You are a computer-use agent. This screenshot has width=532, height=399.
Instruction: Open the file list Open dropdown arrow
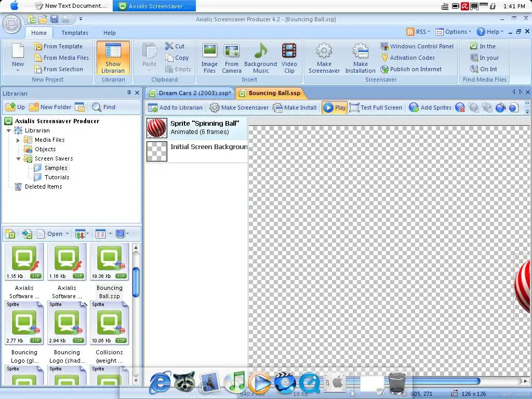pyautogui.click(x=67, y=234)
